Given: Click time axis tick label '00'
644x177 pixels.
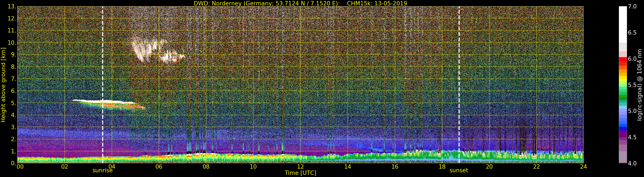Looking at the screenshot, I should pos(20,167).
